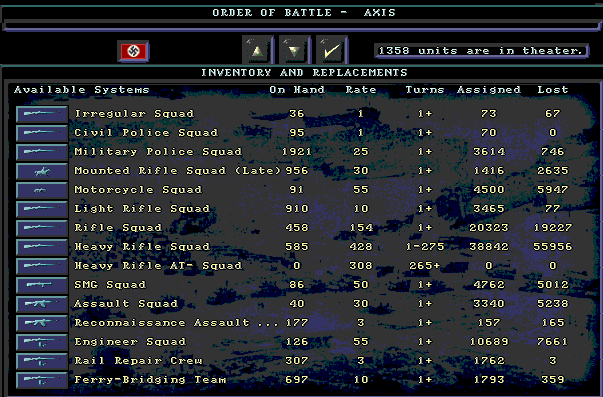This screenshot has height=397, width=603.
Task: Click the checkmark confirm button
Action: [x=331, y=50]
